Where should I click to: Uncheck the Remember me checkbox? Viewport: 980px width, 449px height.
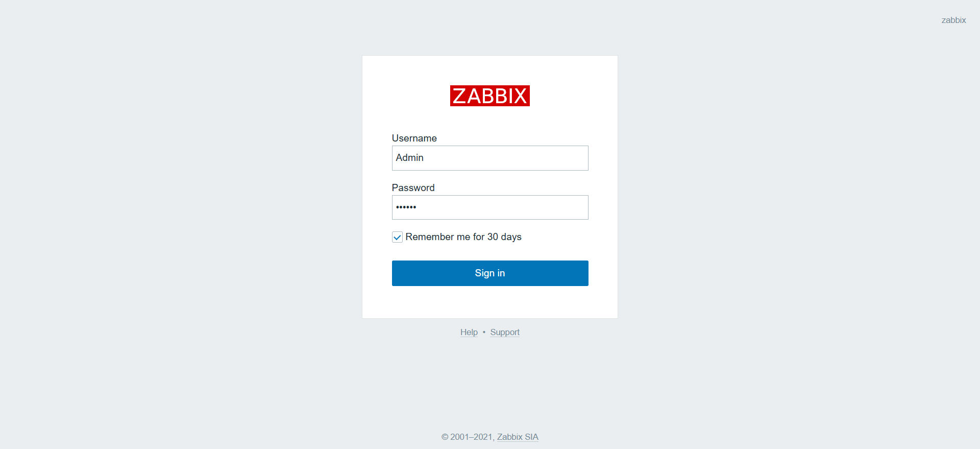pyautogui.click(x=397, y=237)
